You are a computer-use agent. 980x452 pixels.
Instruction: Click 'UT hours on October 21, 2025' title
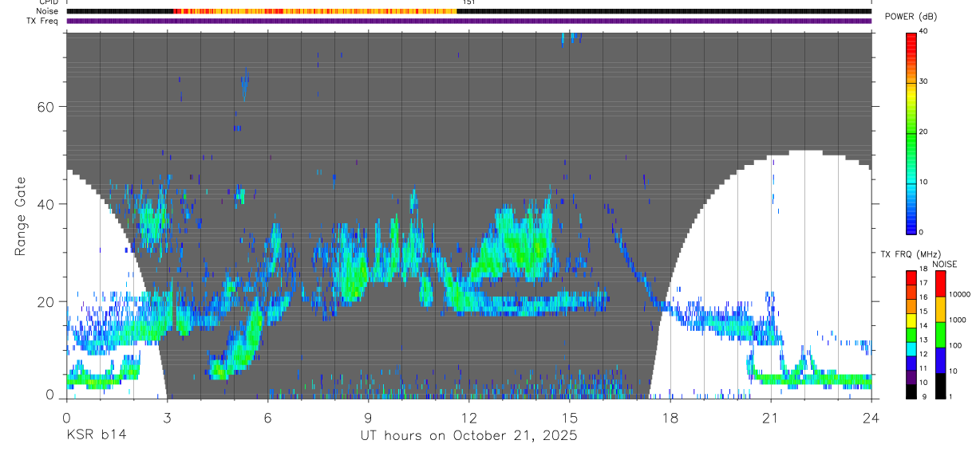click(x=468, y=436)
